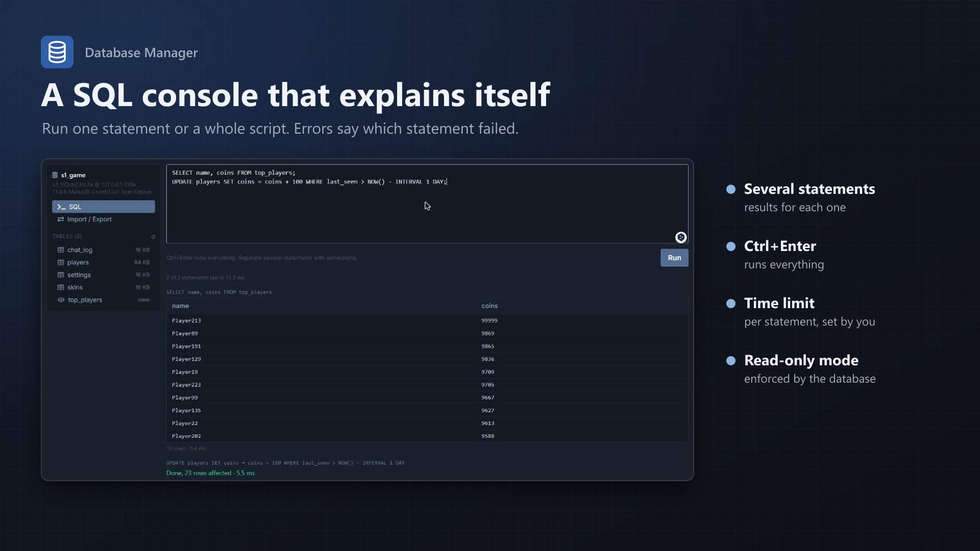The image size is (980, 551).
Task: Select the Player223 cell
Action: pos(186,385)
